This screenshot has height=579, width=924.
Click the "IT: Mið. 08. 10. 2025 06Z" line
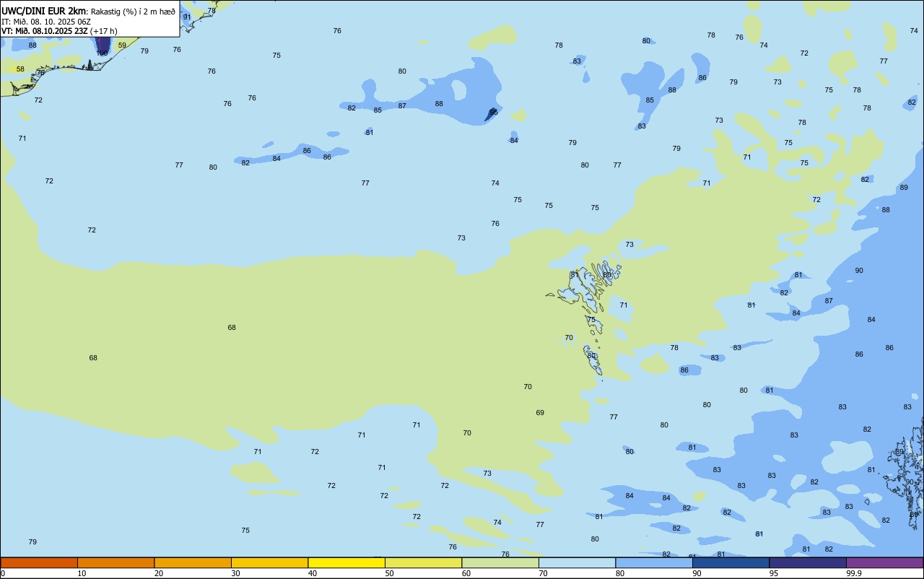tap(46, 21)
